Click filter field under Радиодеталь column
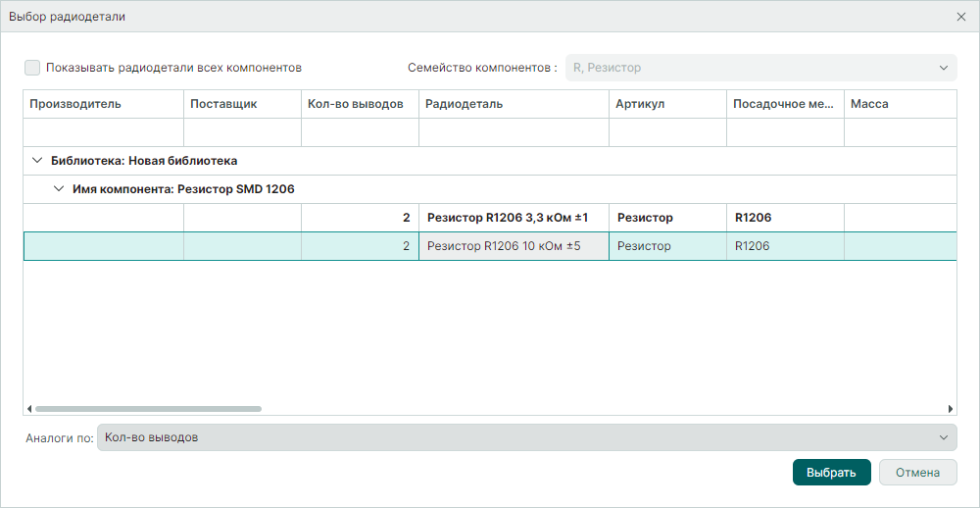 click(x=514, y=132)
